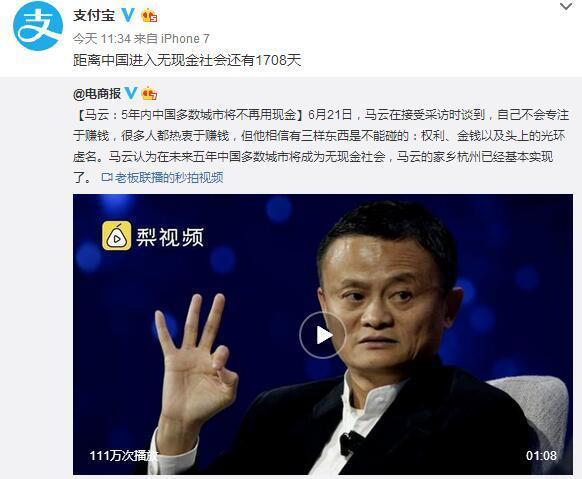
Task: Click the yellow 梨视频 pear logo
Action: tap(117, 236)
